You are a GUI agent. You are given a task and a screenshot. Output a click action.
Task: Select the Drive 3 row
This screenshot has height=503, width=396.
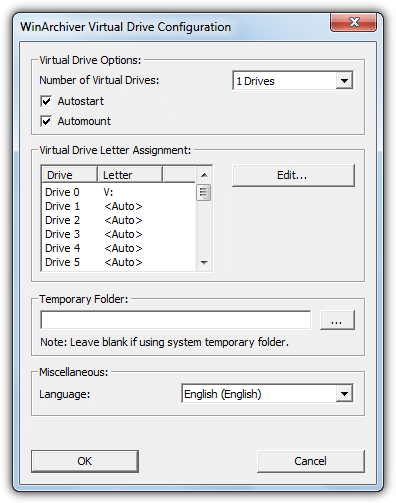(119, 234)
